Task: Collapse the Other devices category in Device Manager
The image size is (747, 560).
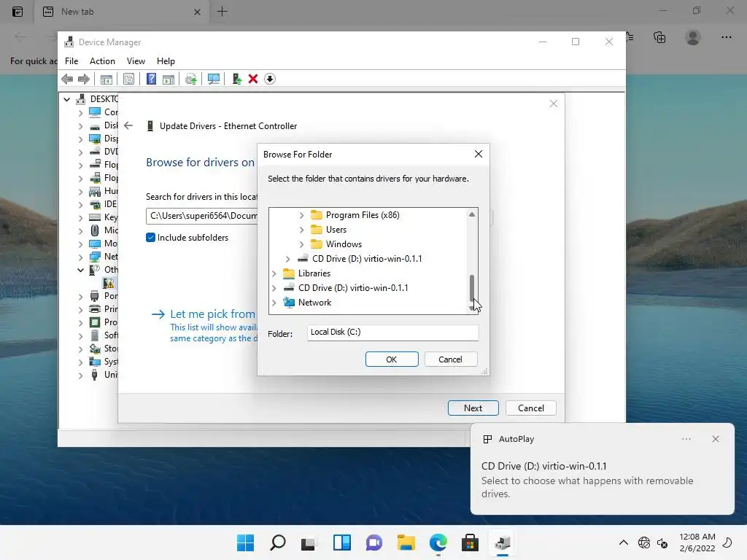Action: pyautogui.click(x=80, y=270)
